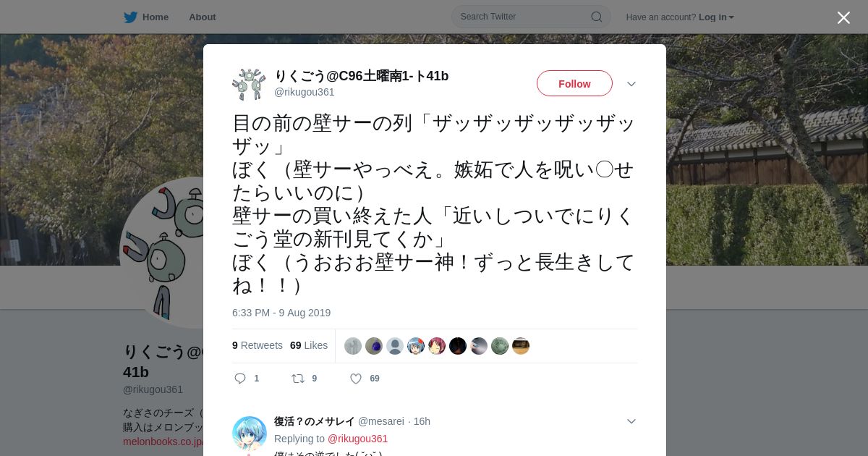This screenshot has height=456, width=868.
Task: View the 9 Retweets list
Action: [x=258, y=345]
